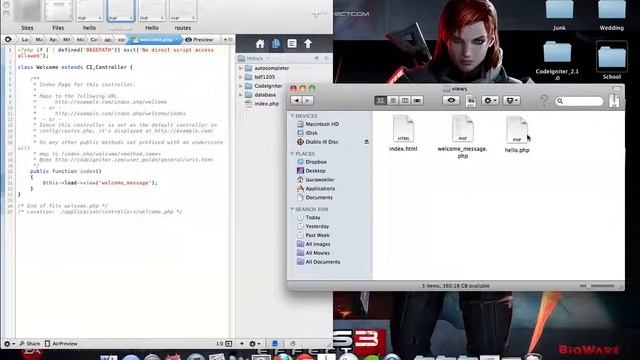Click the Share button in Coda footer
640x360 pixels.
[30, 344]
